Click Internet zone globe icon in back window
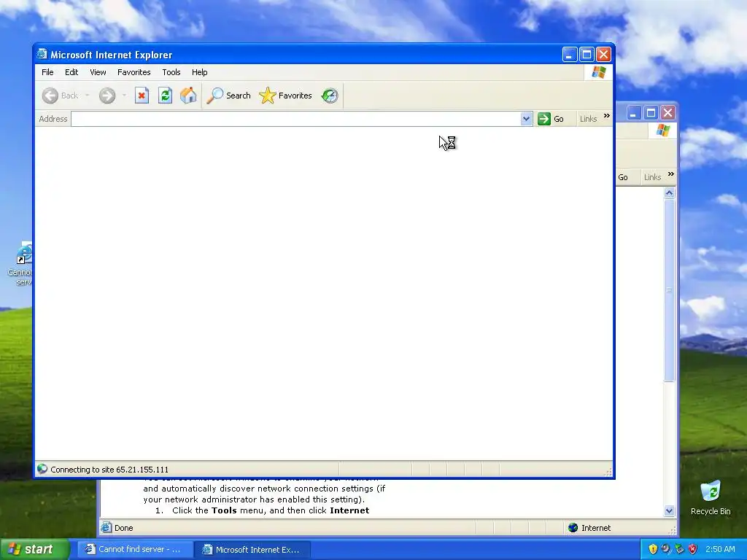747x560 pixels. click(573, 528)
